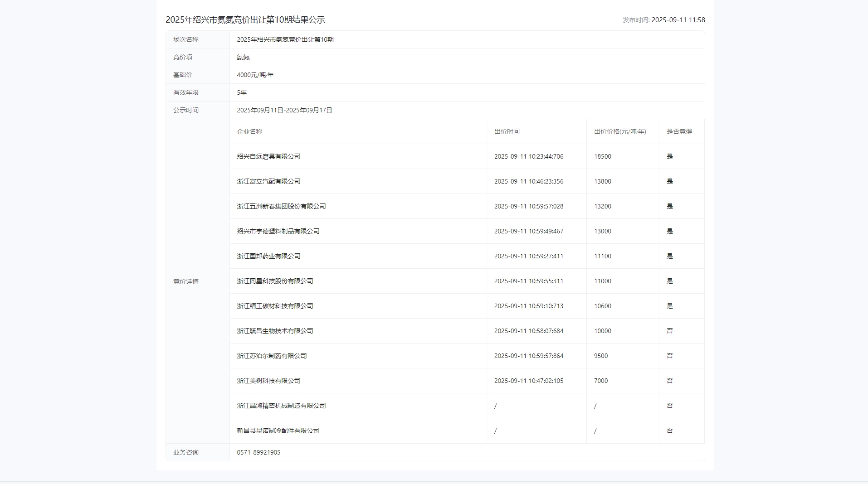
Task: Select company 浙江五洲新春集团股份有限公司
Action: click(281, 206)
